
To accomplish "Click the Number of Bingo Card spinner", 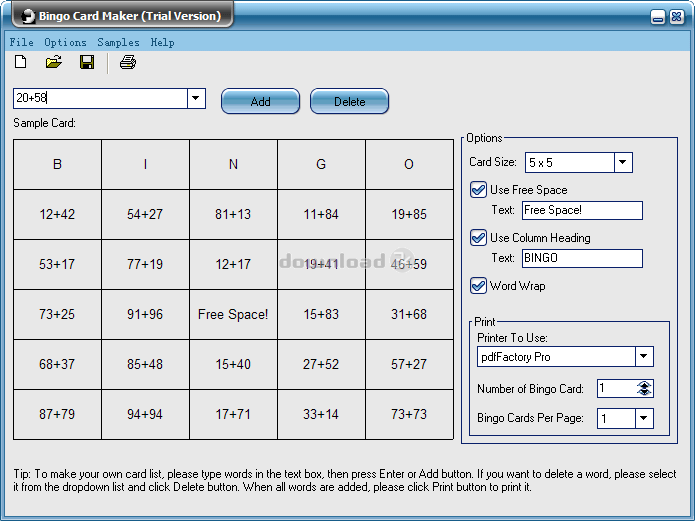I will tap(644, 388).
